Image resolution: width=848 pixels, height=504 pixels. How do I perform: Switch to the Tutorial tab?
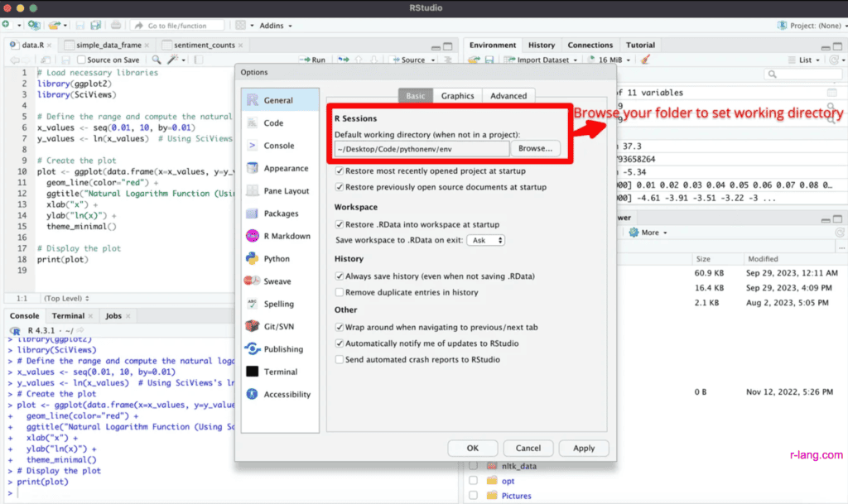[640, 45]
